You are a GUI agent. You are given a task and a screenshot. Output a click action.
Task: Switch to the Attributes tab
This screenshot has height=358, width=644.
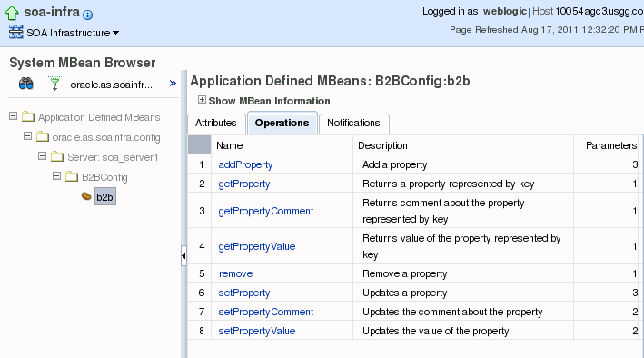tap(216, 123)
